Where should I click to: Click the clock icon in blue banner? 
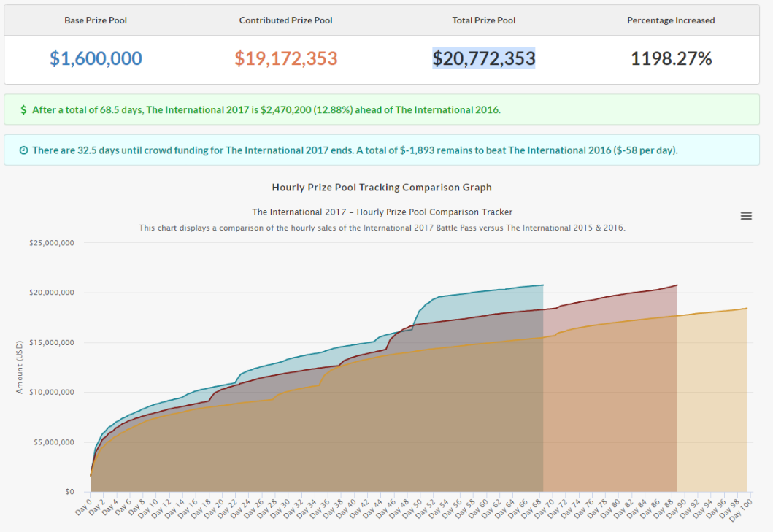(23, 150)
